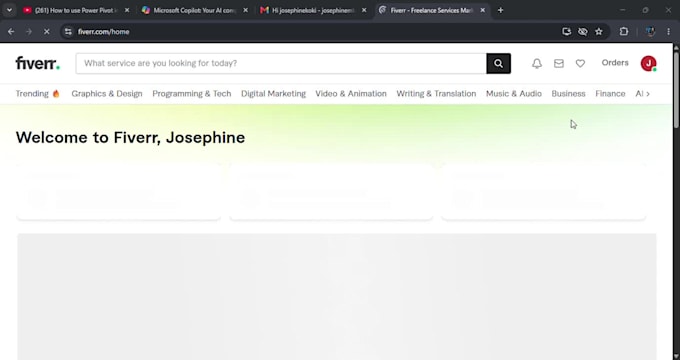Bookmark this page with the star icon
The height and width of the screenshot is (360, 680).
(x=599, y=32)
